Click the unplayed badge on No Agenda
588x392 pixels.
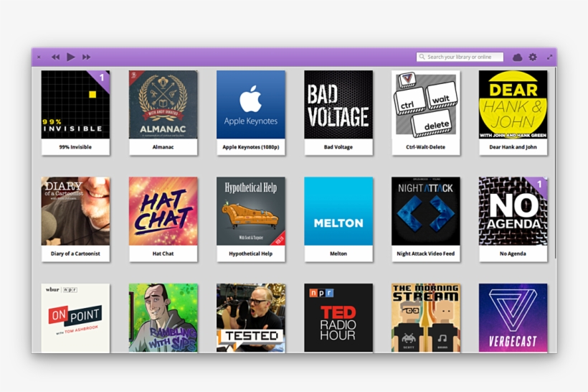[539, 185]
